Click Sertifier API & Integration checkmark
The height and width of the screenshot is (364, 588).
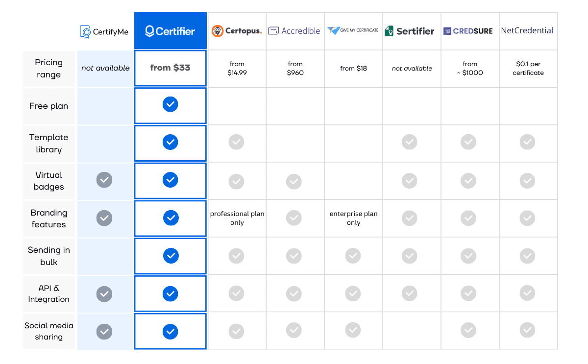click(x=410, y=293)
